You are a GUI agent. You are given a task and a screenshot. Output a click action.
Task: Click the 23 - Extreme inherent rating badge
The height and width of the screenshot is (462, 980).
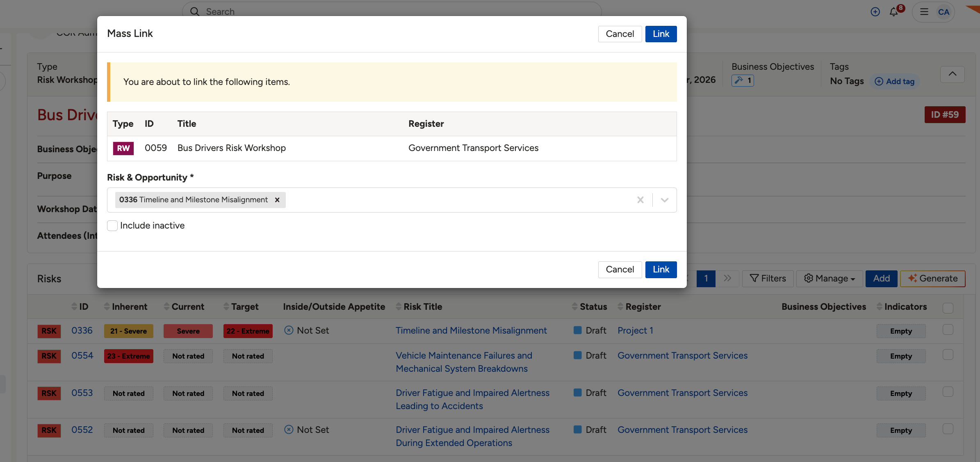pyautogui.click(x=129, y=356)
